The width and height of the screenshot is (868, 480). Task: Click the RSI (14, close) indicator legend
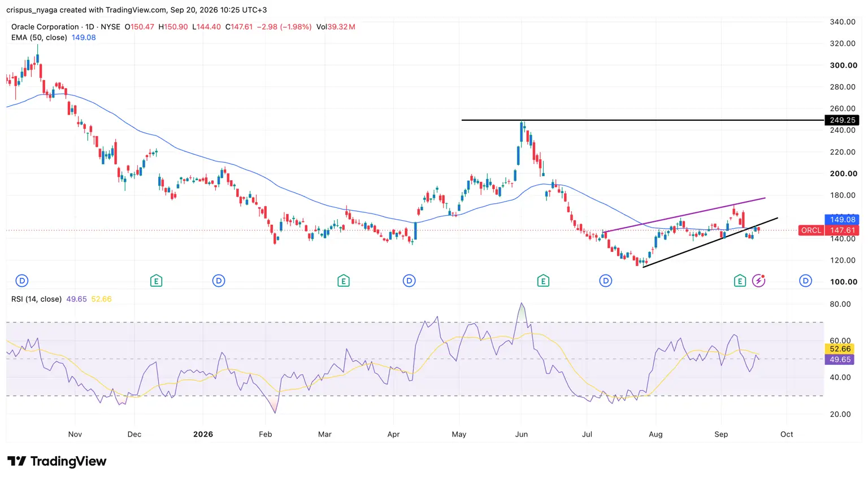click(36, 299)
